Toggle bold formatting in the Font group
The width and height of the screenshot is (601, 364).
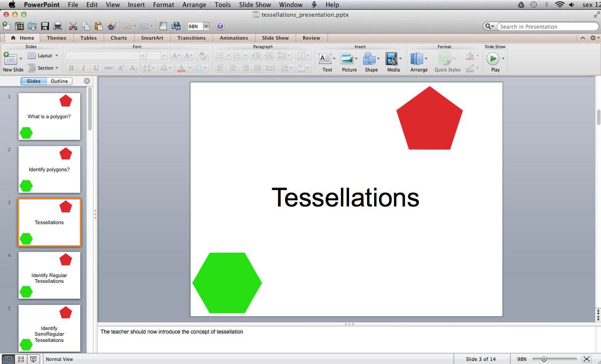pyautogui.click(x=71, y=68)
